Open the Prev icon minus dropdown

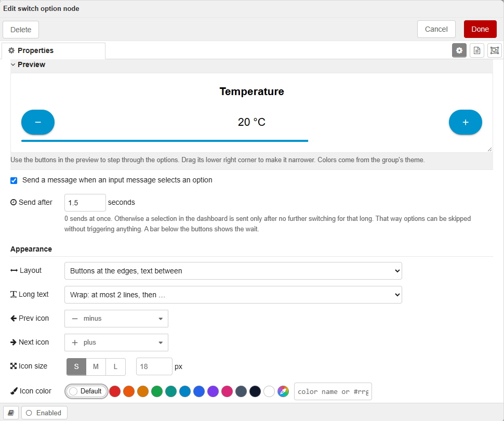(116, 319)
